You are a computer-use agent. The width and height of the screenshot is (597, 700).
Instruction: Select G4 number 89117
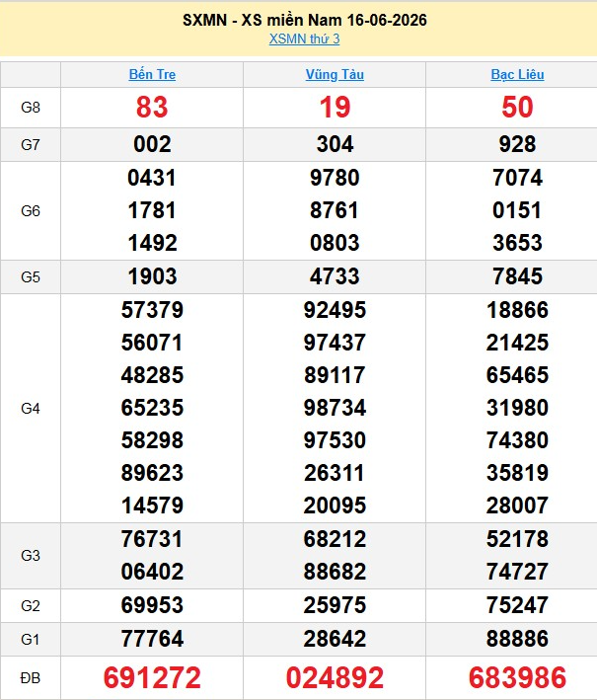click(x=335, y=375)
